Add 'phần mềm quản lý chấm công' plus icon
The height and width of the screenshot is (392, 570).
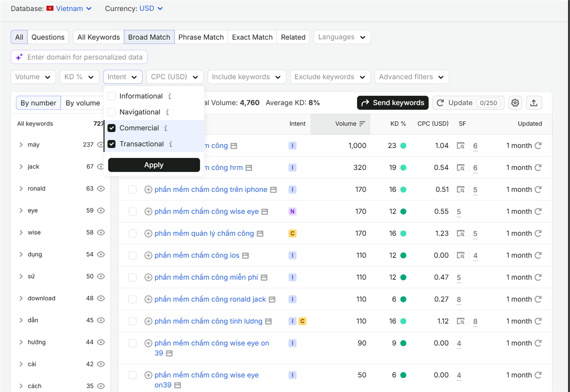[148, 233]
